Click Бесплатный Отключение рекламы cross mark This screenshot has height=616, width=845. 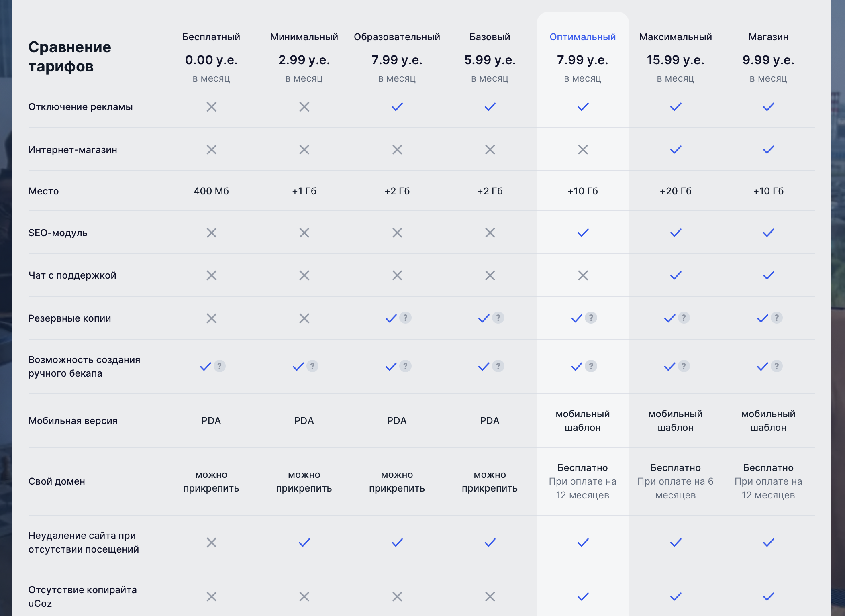[x=211, y=107]
